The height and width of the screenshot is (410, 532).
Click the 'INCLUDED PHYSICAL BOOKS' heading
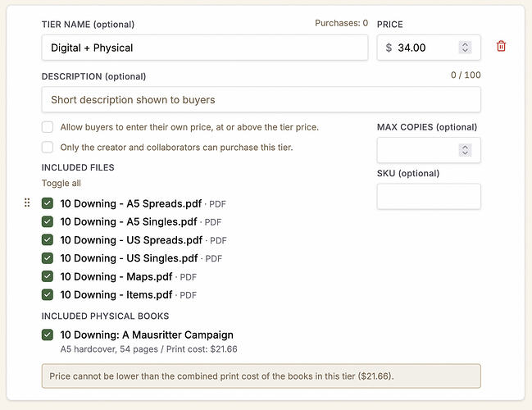click(x=105, y=317)
